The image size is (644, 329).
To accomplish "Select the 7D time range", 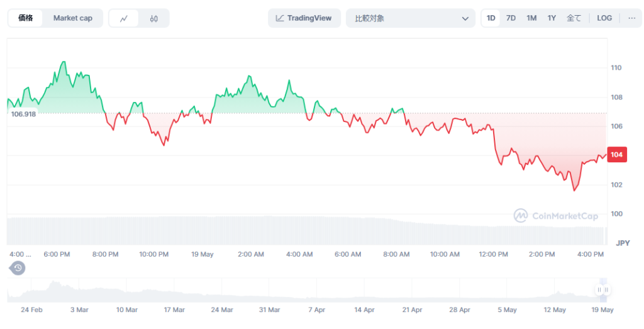I will (x=511, y=18).
